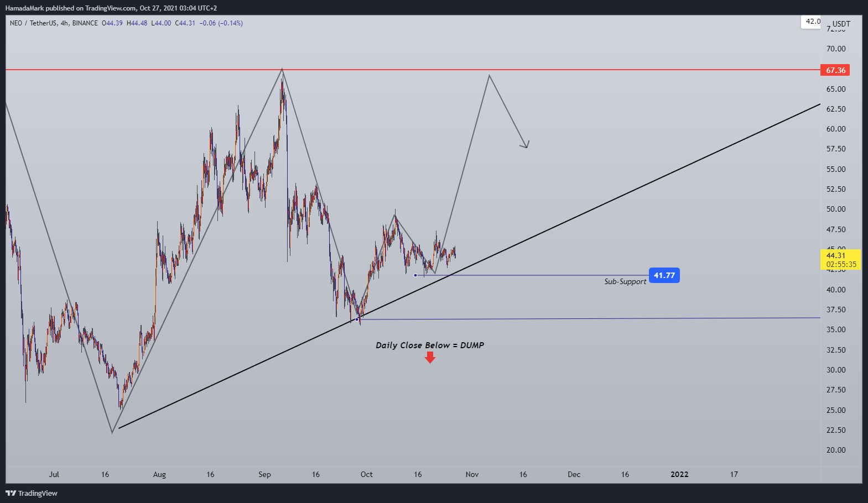This screenshot has width=868, height=503.
Task: Click the 'Daily Close Below = DUMP' text
Action: coord(430,345)
